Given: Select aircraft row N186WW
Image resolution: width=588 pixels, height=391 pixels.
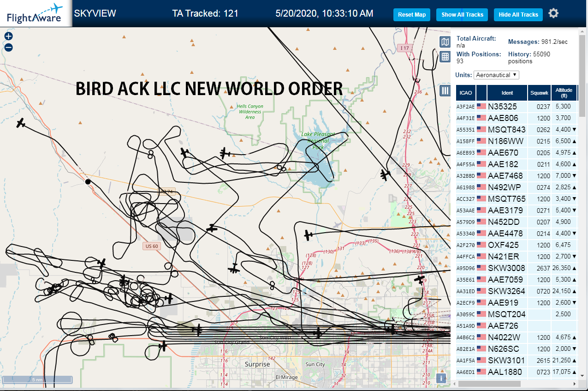Looking at the screenshot, I should [517, 141].
